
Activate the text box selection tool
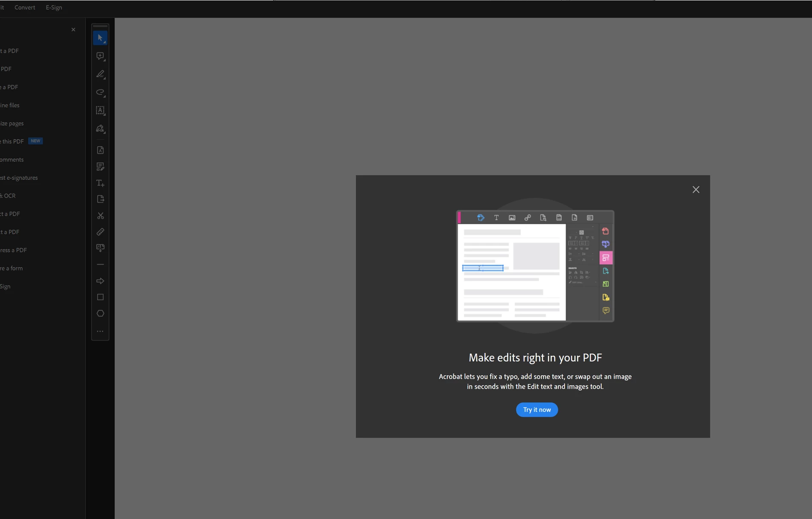click(x=100, y=110)
